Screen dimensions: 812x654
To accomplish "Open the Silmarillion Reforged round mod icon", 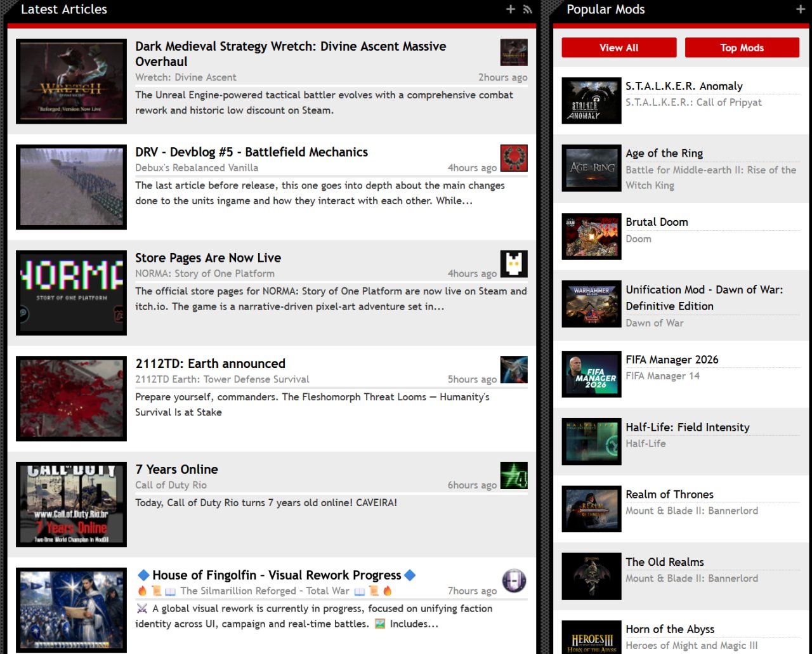I will (x=514, y=581).
